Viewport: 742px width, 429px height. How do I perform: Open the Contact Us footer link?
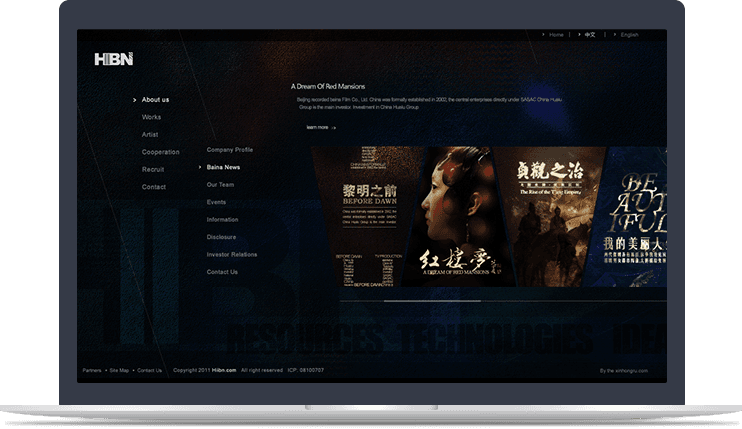click(x=149, y=370)
